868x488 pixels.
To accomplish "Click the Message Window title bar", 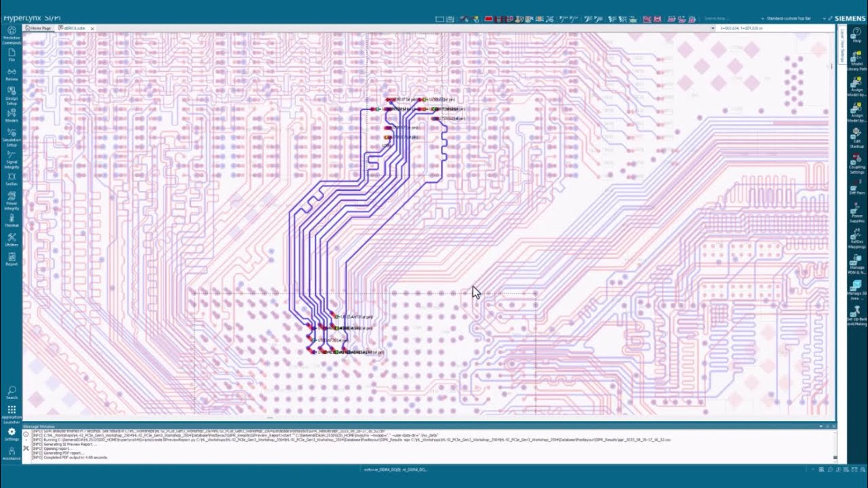I will 430,426.
